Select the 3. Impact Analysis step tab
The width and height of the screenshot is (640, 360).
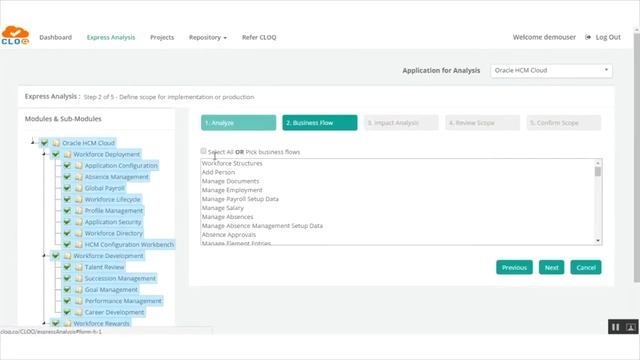point(401,123)
